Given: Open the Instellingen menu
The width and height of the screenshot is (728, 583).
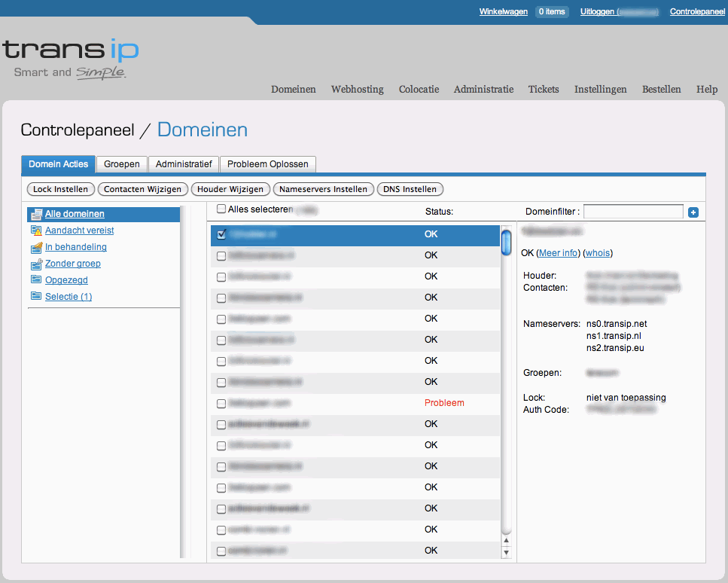Looking at the screenshot, I should coord(600,89).
